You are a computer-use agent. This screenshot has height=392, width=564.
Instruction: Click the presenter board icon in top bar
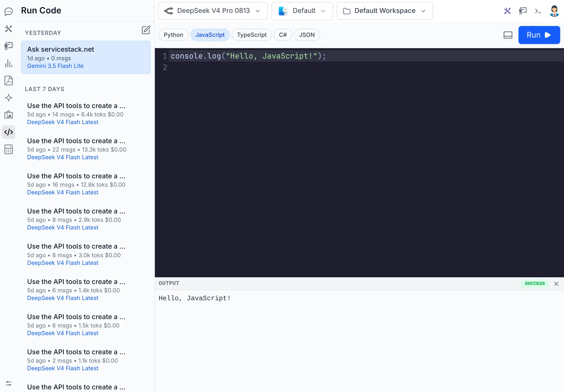click(522, 11)
